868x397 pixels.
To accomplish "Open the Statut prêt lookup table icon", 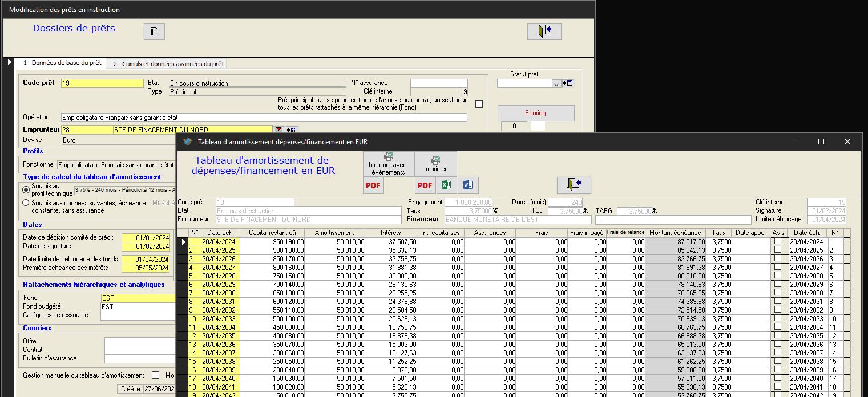I will coord(568,83).
